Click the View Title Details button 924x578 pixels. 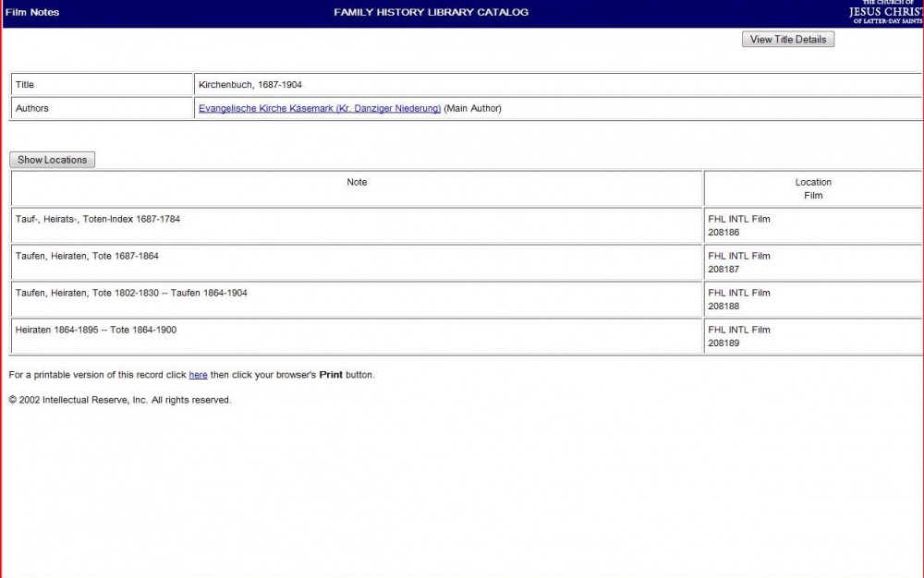point(787,40)
